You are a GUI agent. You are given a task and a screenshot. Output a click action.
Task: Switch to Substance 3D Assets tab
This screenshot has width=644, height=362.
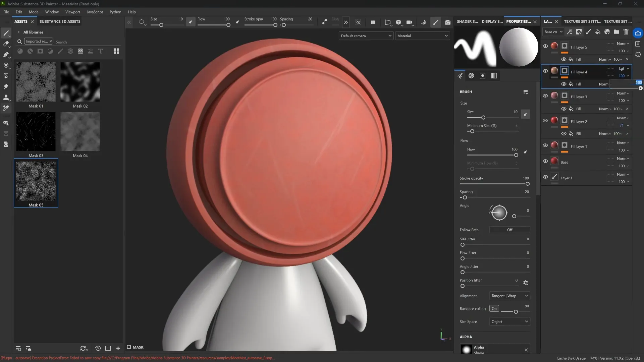tap(60, 21)
